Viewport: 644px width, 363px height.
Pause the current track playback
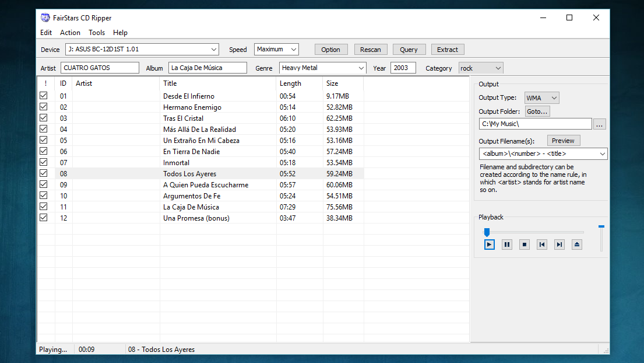[x=507, y=245]
